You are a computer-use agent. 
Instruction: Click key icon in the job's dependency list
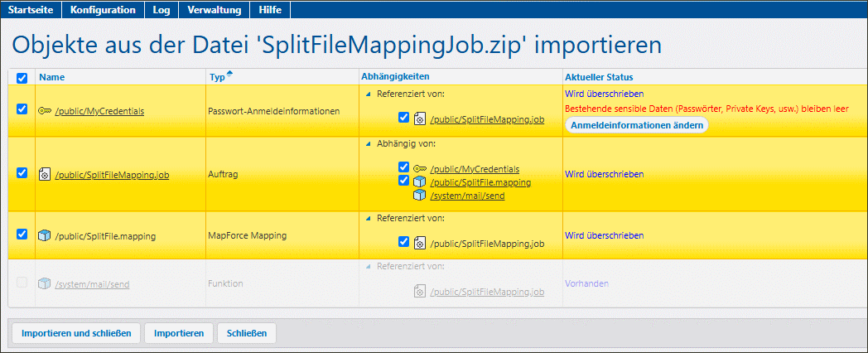(x=420, y=168)
